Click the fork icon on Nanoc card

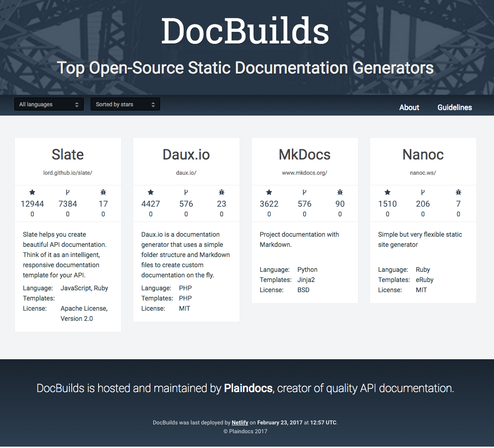pos(423,192)
